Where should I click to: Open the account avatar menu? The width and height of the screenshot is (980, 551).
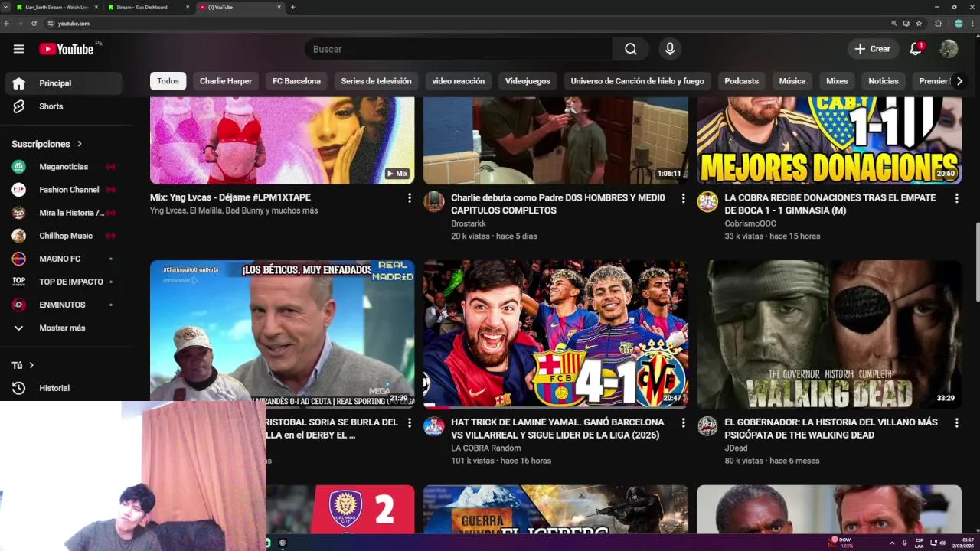949,49
